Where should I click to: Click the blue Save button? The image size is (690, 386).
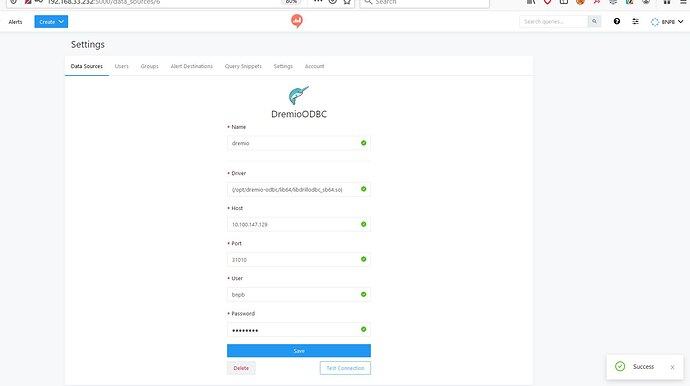click(x=299, y=351)
